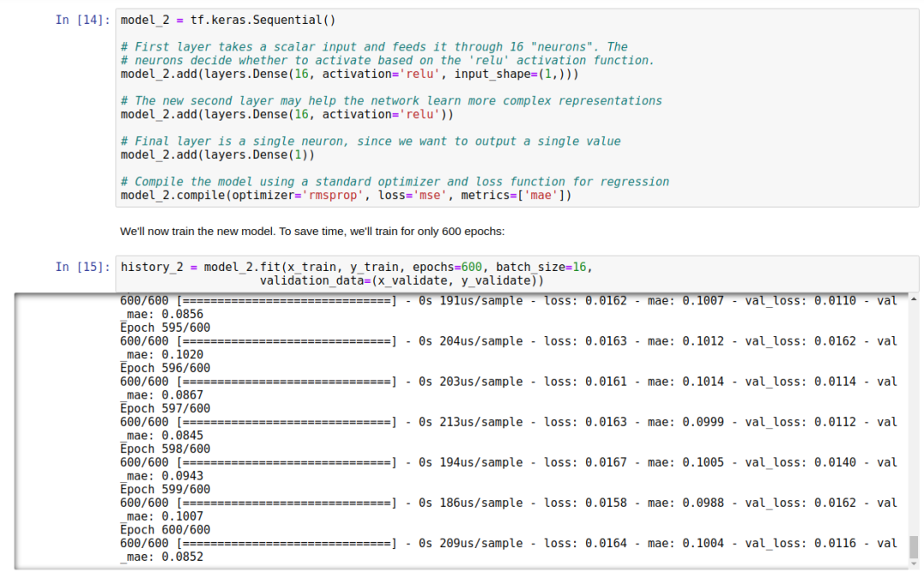Click the model_2.add(layers.Dense(1)) line
Image resolution: width=924 pixels, height=572 pixels.
[217, 155]
